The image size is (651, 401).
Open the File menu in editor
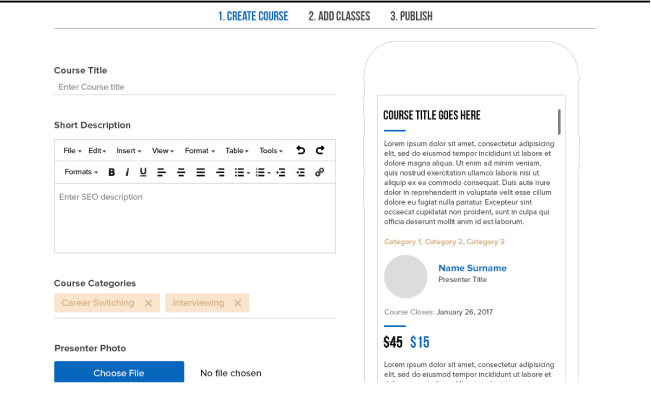[72, 151]
